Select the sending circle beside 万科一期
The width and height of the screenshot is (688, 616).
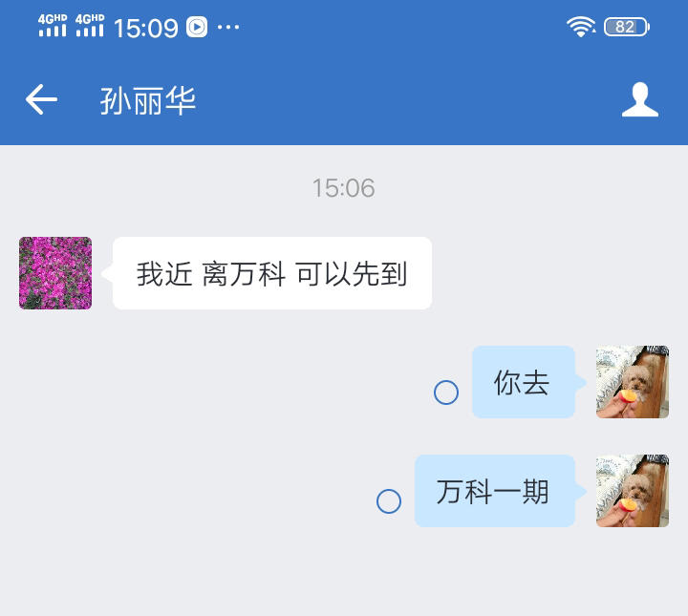pos(389,501)
